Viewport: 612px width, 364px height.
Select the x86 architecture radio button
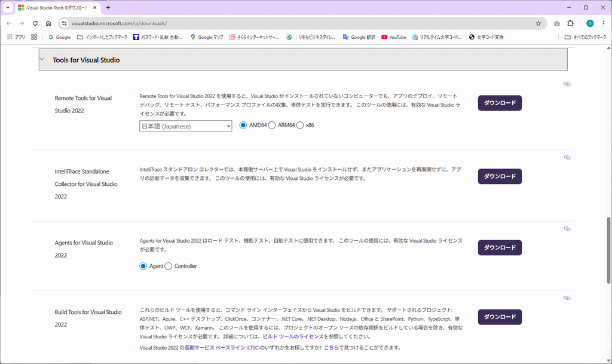[300, 126]
